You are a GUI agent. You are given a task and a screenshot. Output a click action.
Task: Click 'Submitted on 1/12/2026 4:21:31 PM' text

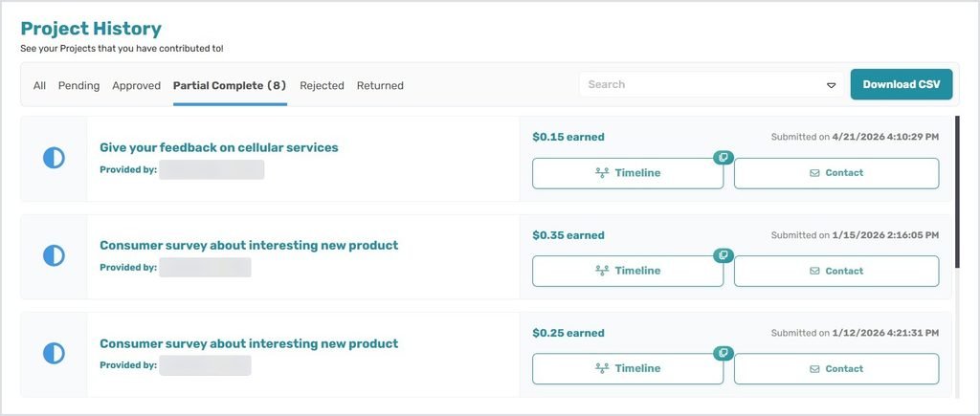coord(855,333)
